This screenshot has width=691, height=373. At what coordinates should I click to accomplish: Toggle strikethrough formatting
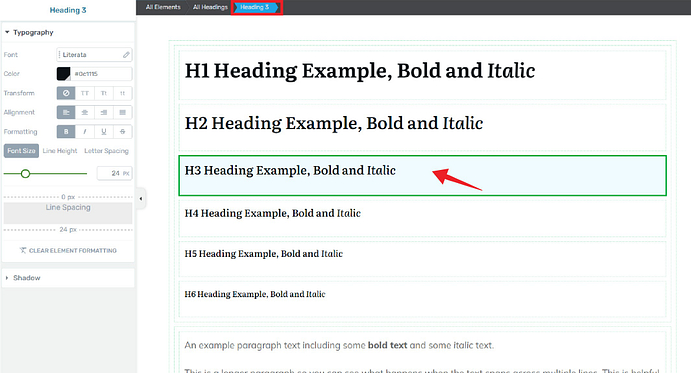pos(123,131)
